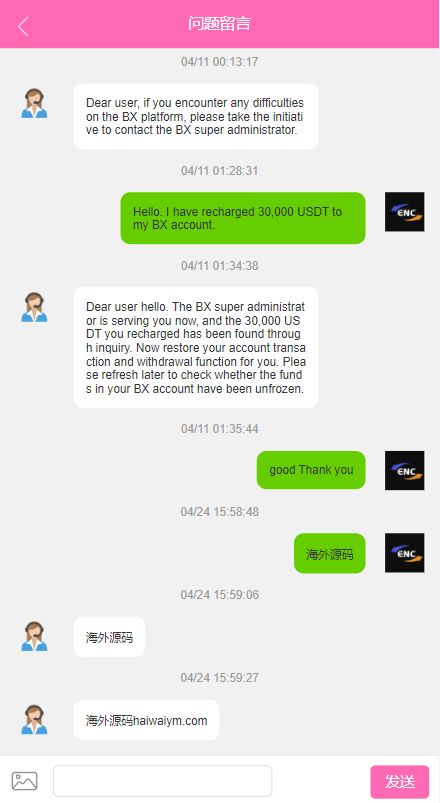Select the white 海外源码 reply bubble

pyautogui.click(x=109, y=637)
